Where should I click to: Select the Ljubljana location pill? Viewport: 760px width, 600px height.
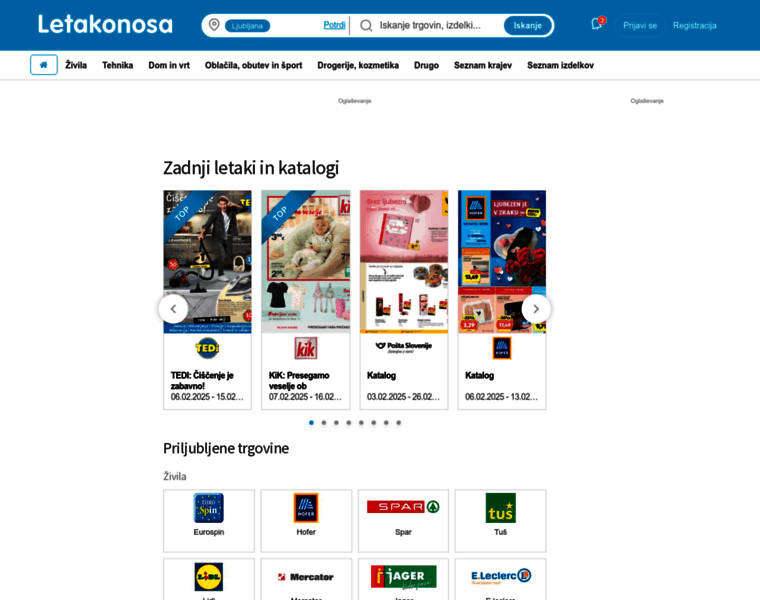[x=247, y=26]
